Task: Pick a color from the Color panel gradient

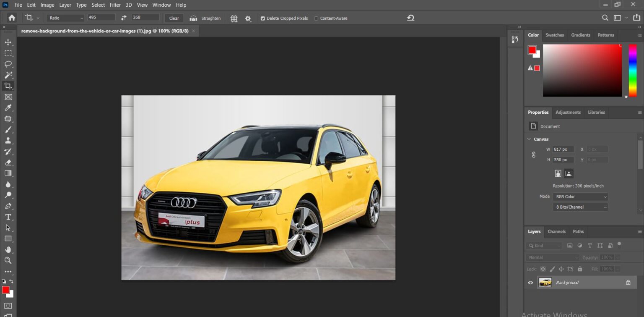Action: point(582,70)
